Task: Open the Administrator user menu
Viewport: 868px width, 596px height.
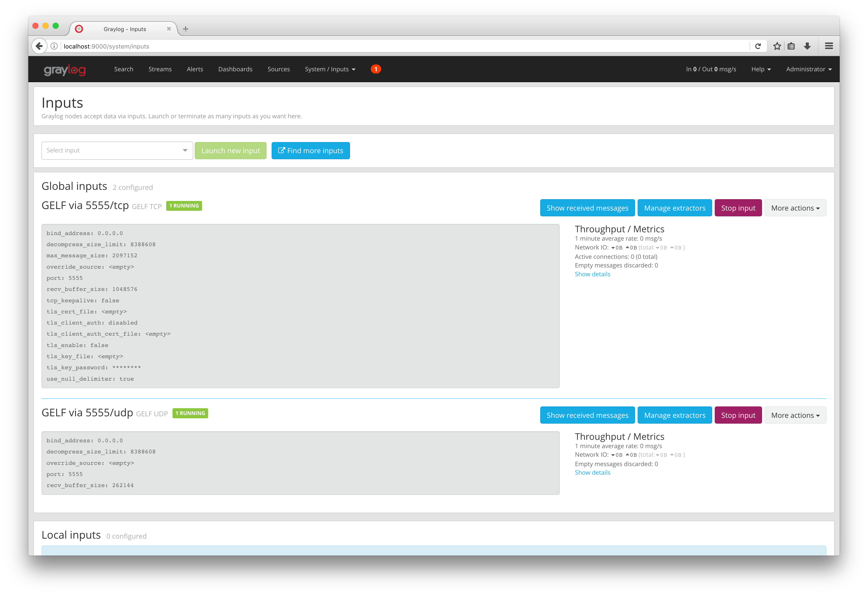Action: (809, 69)
